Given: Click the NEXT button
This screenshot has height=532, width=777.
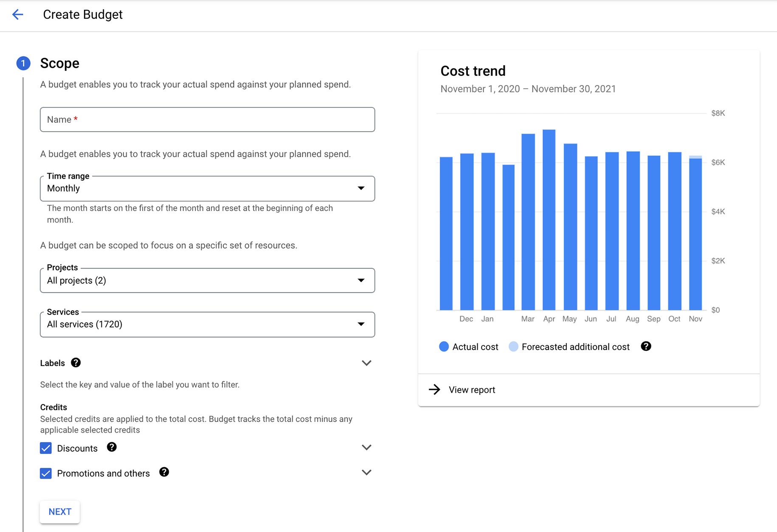Looking at the screenshot, I should 59,512.
